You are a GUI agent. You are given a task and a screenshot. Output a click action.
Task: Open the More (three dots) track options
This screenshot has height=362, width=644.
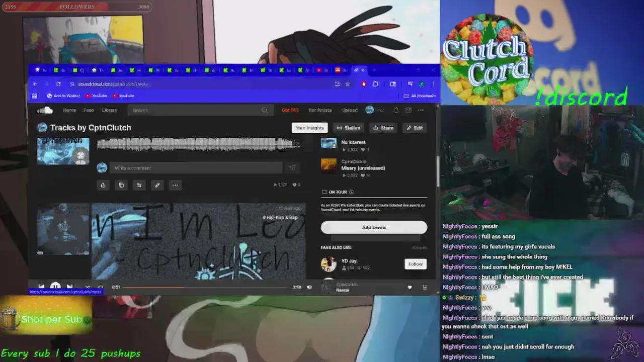point(175,185)
